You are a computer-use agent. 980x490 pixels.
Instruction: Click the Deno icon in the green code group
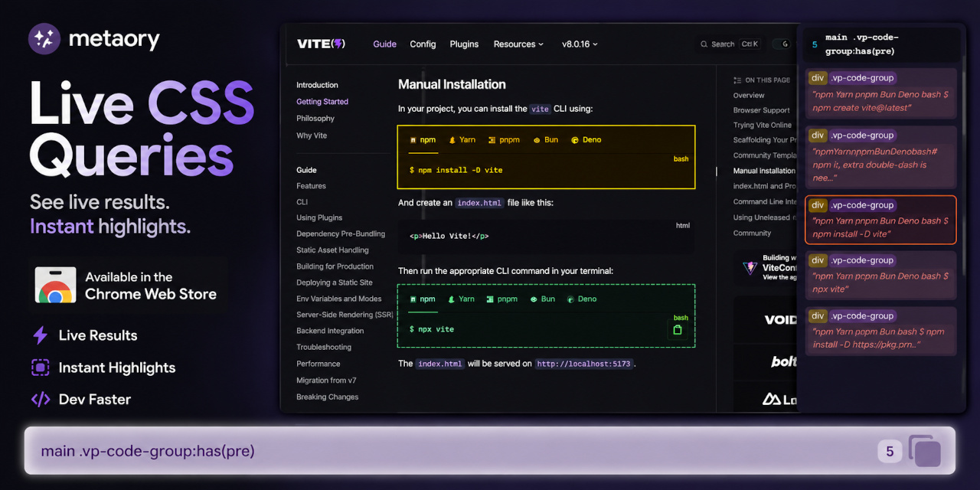pos(570,299)
